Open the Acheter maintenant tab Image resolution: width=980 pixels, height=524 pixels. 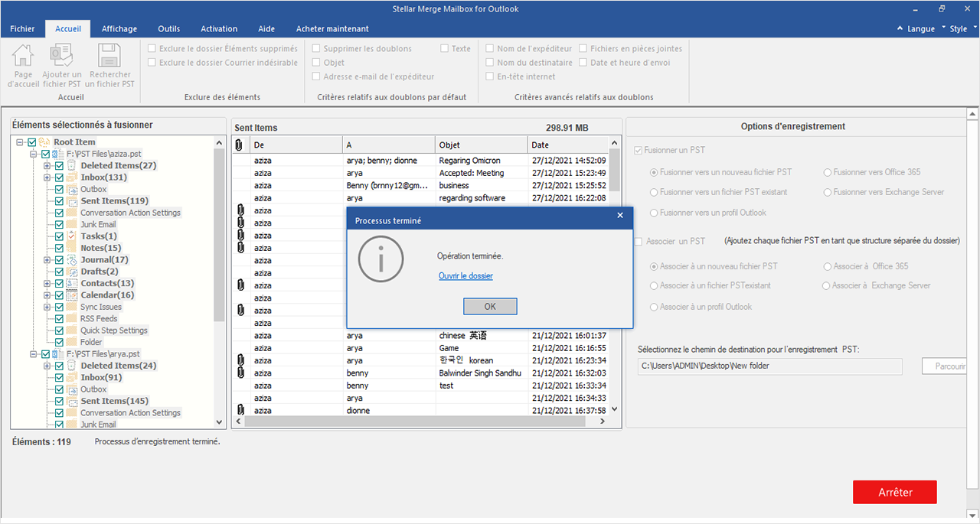pyautogui.click(x=332, y=29)
